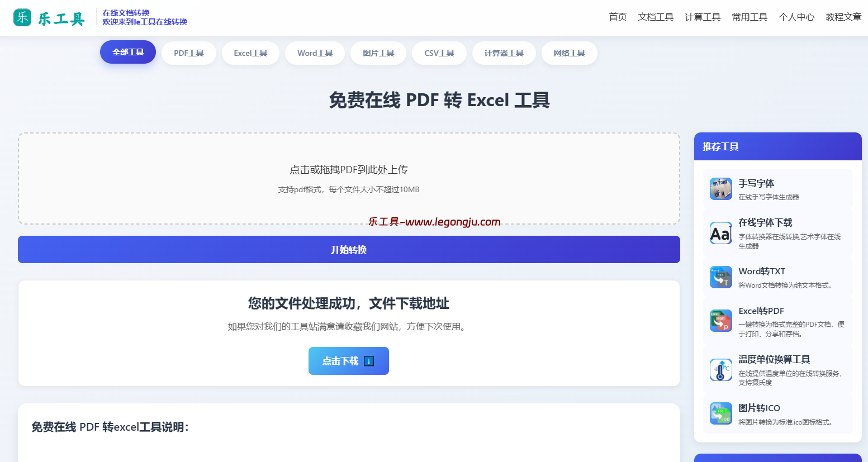Viewport: 868px width, 462px height.
Task: Click the Aa icon for 在线字体下载
Action: (x=720, y=233)
